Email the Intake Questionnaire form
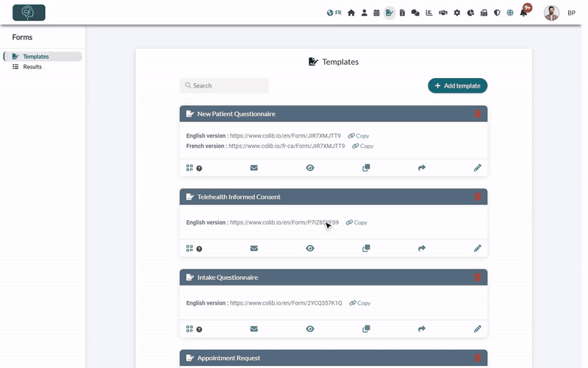The width and height of the screenshot is (588, 368). 254,329
